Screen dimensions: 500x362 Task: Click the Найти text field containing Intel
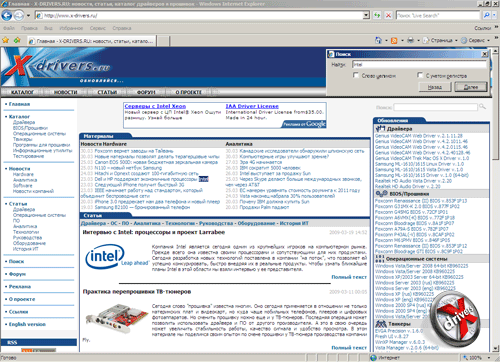click(419, 65)
